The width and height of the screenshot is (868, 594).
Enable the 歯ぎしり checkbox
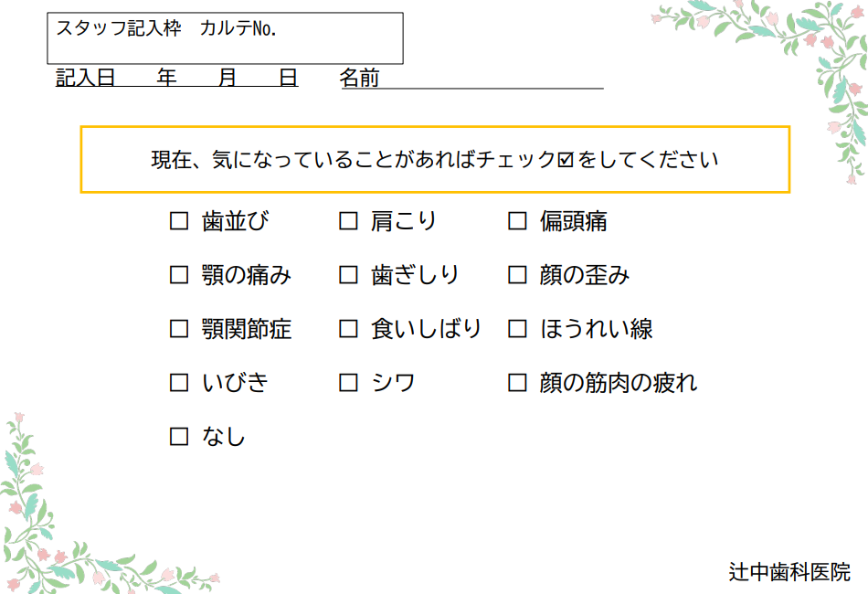tap(348, 275)
